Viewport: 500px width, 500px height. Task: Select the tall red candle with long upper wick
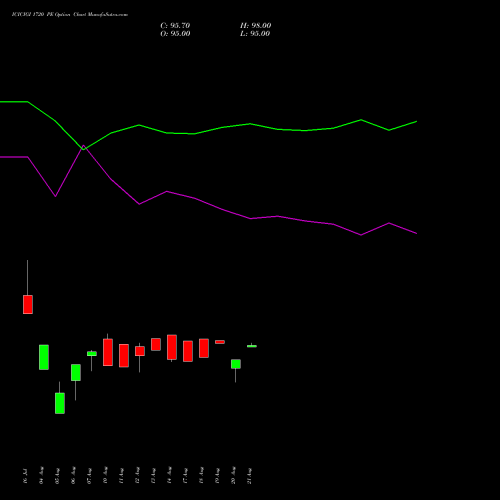click(x=28, y=304)
